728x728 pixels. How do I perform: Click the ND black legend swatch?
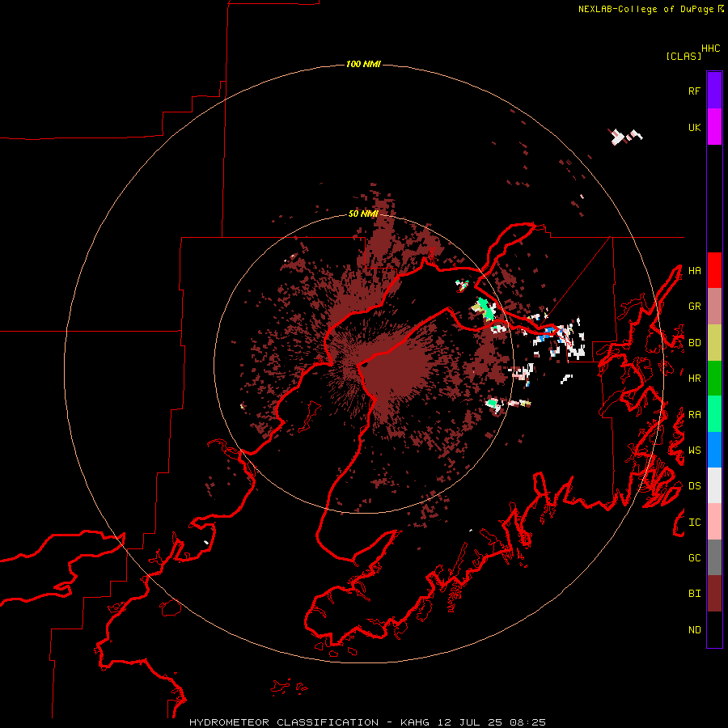coord(714,629)
